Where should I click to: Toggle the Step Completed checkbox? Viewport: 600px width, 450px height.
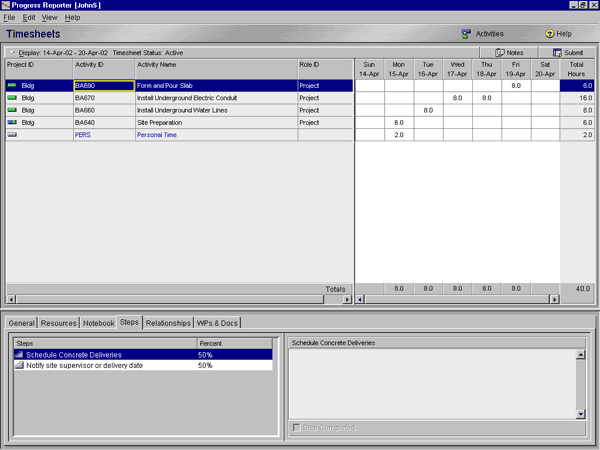tap(296, 427)
